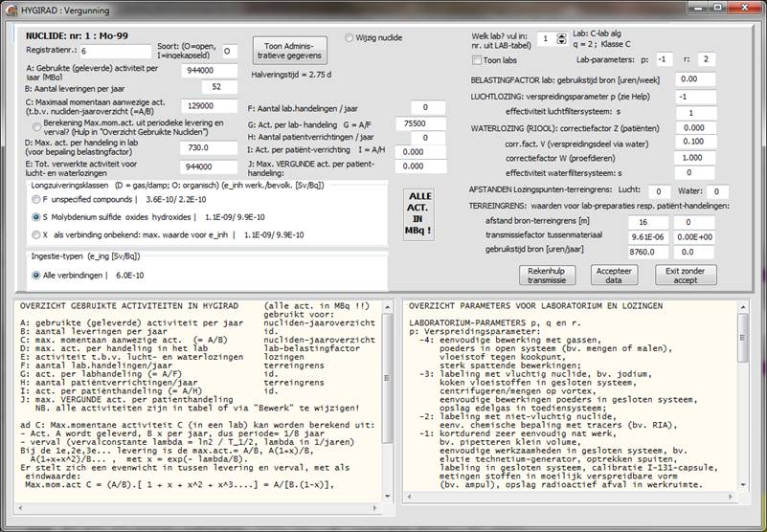This screenshot has height=532, width=767.
Task: Minimize the HYGIRAD Vergunning window
Action: coord(698,8)
